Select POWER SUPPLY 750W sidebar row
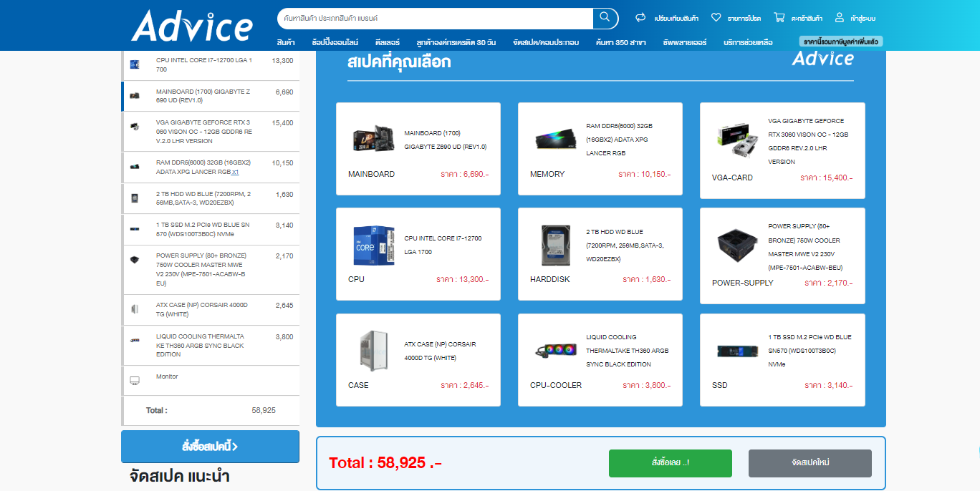This screenshot has width=980, height=491. [211, 269]
